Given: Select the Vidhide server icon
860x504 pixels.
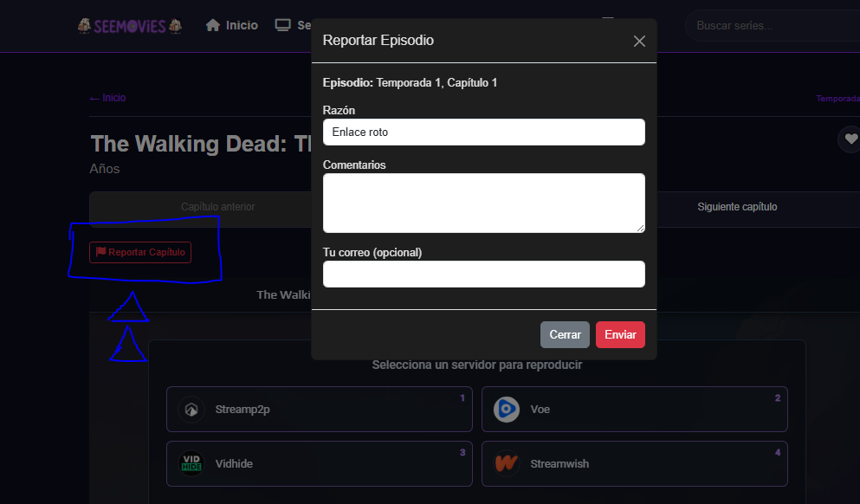Looking at the screenshot, I should tap(191, 463).
